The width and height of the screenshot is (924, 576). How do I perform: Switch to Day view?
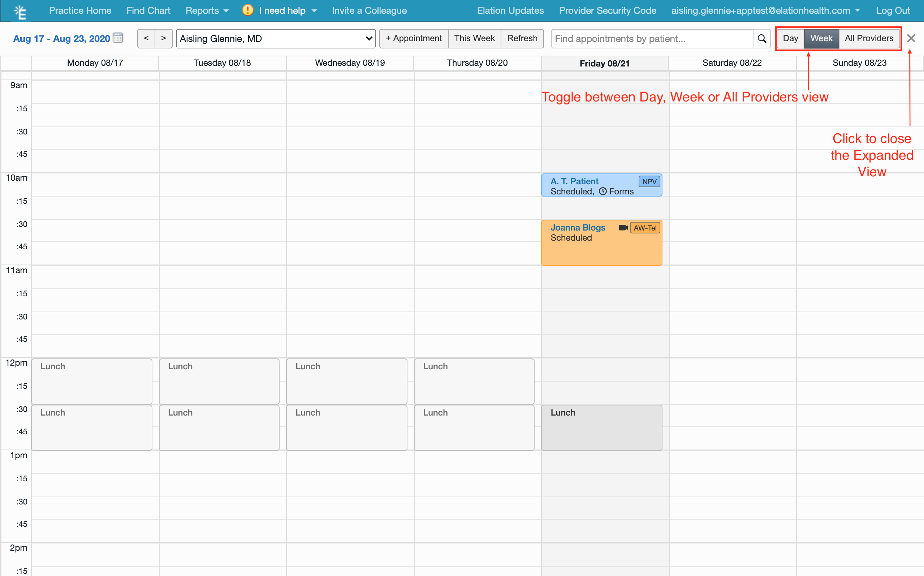pos(790,38)
